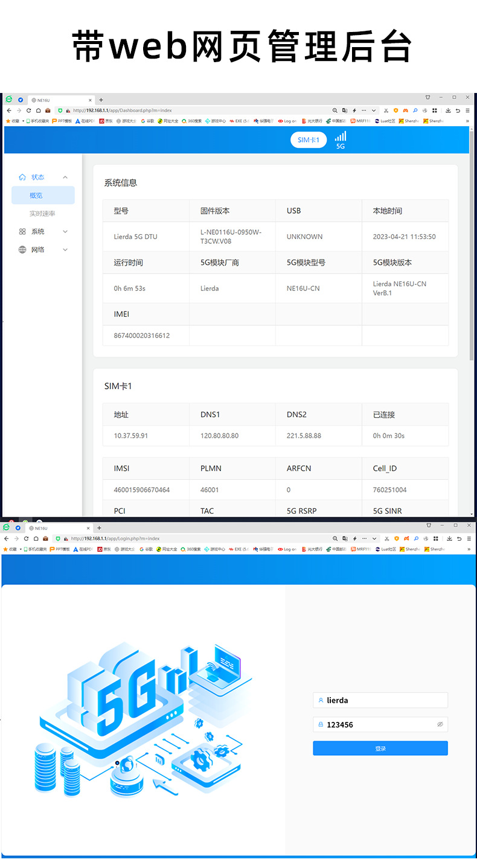
Task: Expand the 网络 menu chevron
Action: click(x=65, y=250)
